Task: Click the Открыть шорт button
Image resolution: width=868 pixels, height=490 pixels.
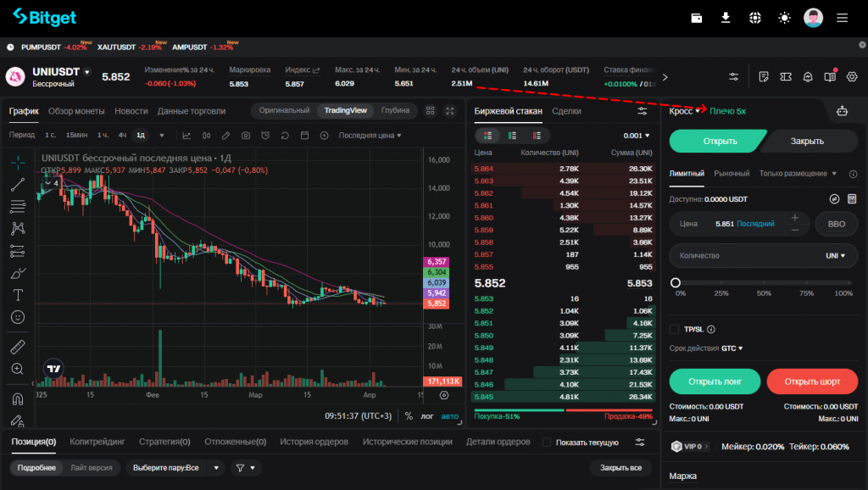Action: 812,381
